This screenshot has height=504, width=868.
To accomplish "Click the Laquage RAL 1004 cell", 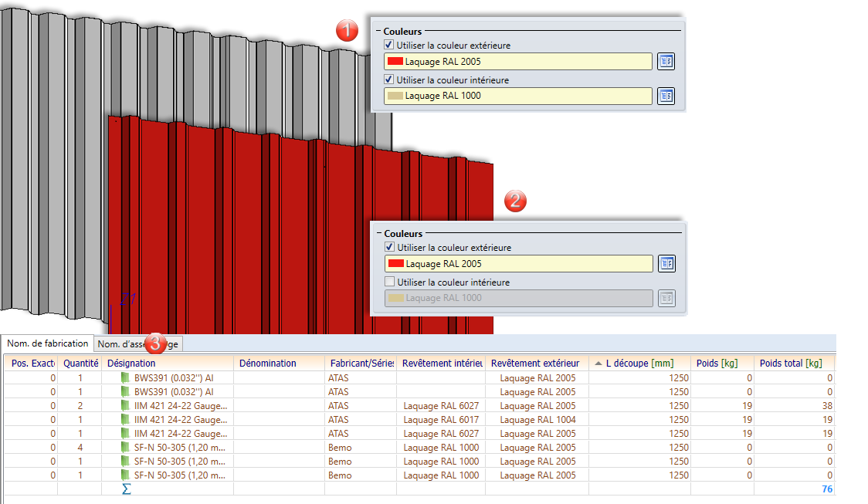I will click(537, 419).
